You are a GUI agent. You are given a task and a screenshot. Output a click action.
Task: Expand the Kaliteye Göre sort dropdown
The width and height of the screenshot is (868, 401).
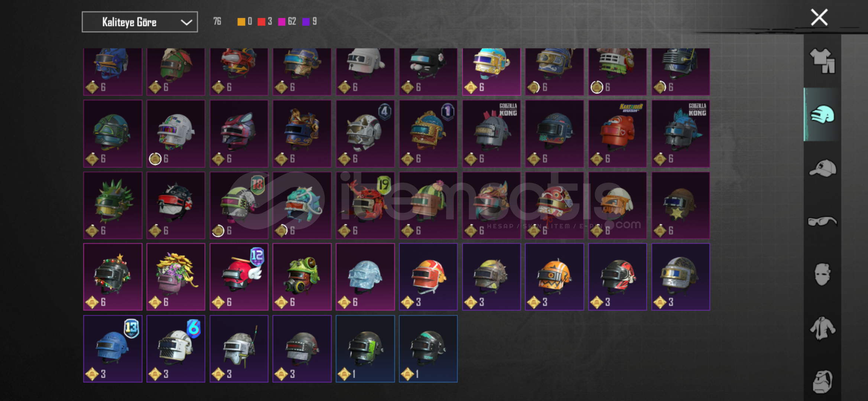pos(140,22)
